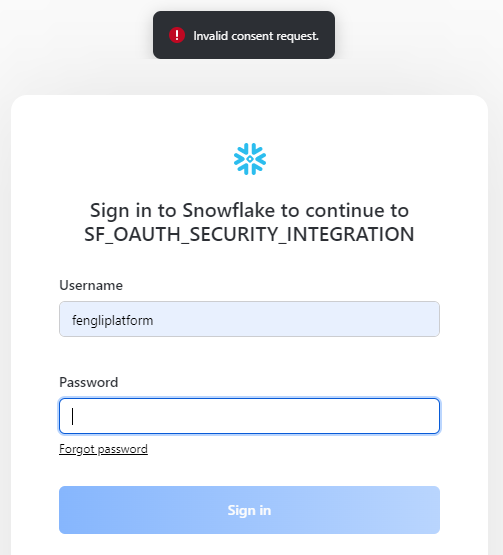Place the cursor in the empty Password box
The image size is (503, 555).
pyautogui.click(x=249, y=416)
